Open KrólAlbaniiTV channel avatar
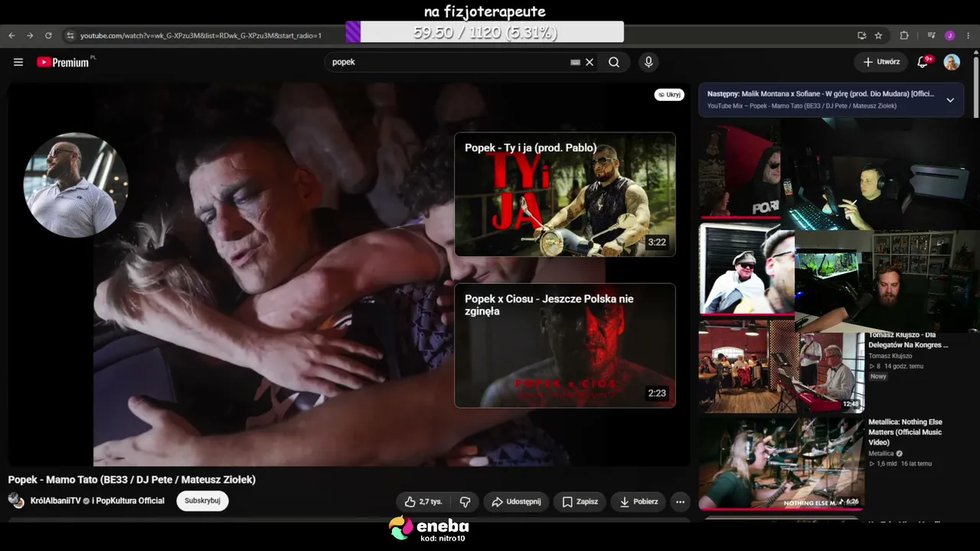This screenshot has height=551, width=980. 16,501
